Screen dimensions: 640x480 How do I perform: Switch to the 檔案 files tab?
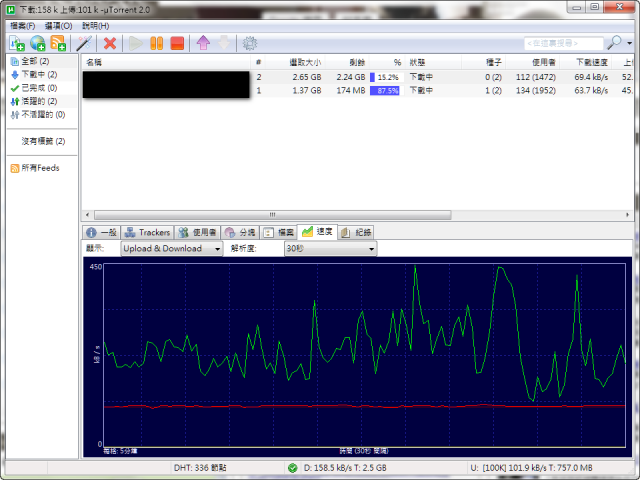pos(279,232)
